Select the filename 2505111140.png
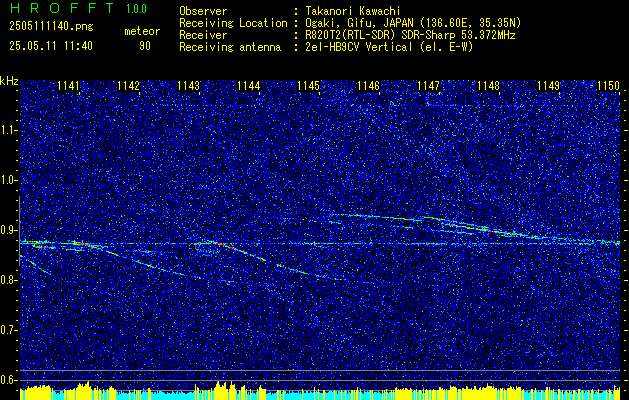Viewport: 629px width, 400px height. [x=51, y=27]
